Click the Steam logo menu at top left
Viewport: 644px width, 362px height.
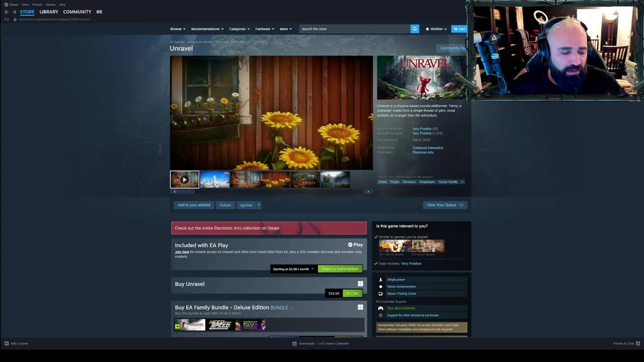(11, 5)
